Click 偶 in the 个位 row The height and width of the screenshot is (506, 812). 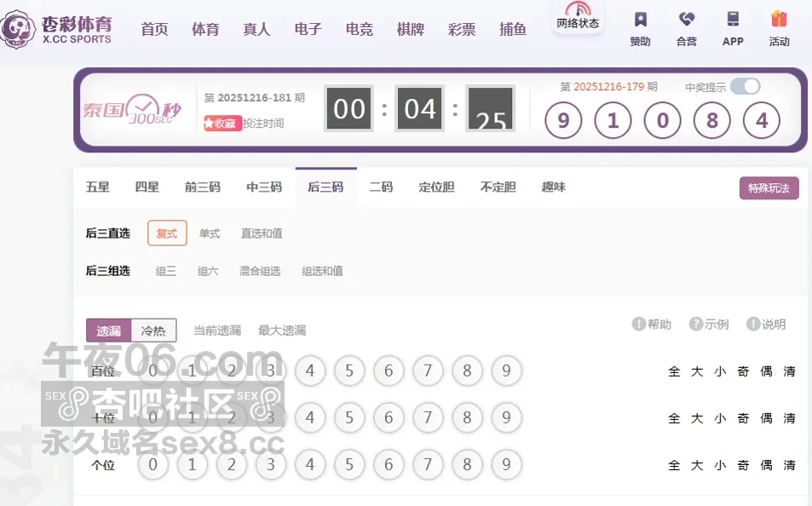tap(767, 465)
